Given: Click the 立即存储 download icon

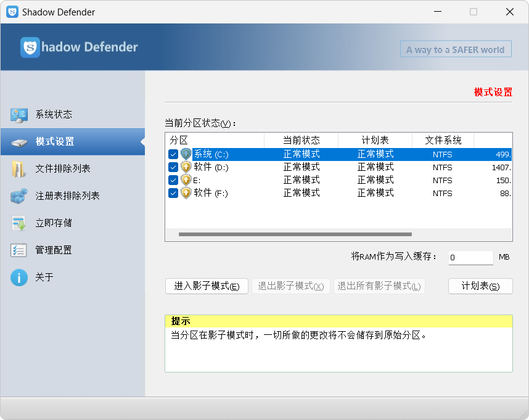Looking at the screenshot, I should point(19,223).
